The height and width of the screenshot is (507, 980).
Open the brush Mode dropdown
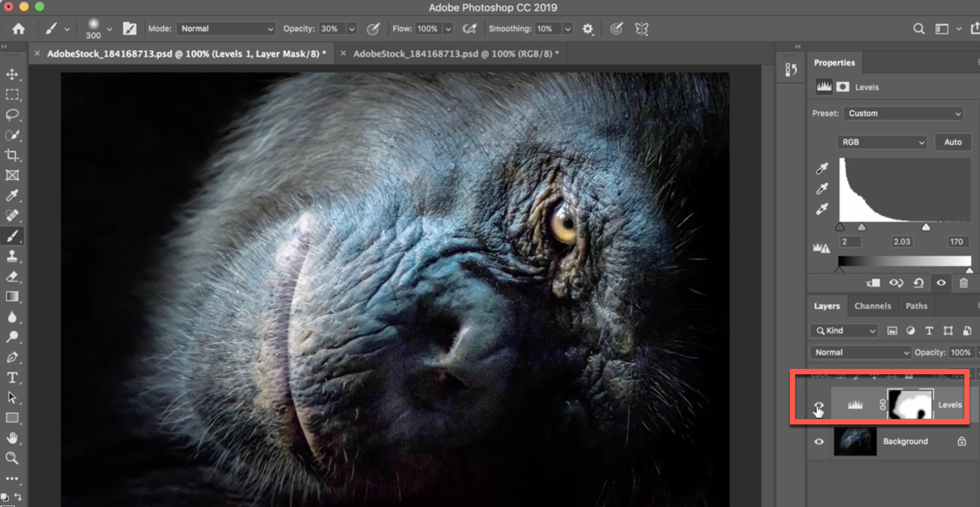point(227,29)
